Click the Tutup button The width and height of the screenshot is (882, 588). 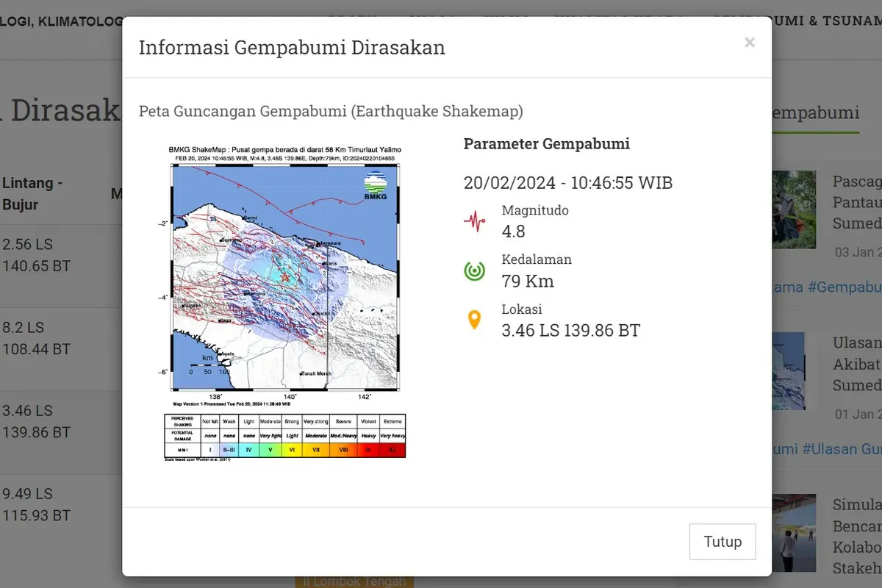coord(723,542)
